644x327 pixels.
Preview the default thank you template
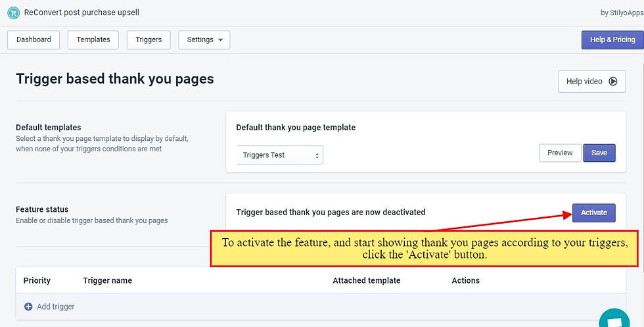[560, 153]
